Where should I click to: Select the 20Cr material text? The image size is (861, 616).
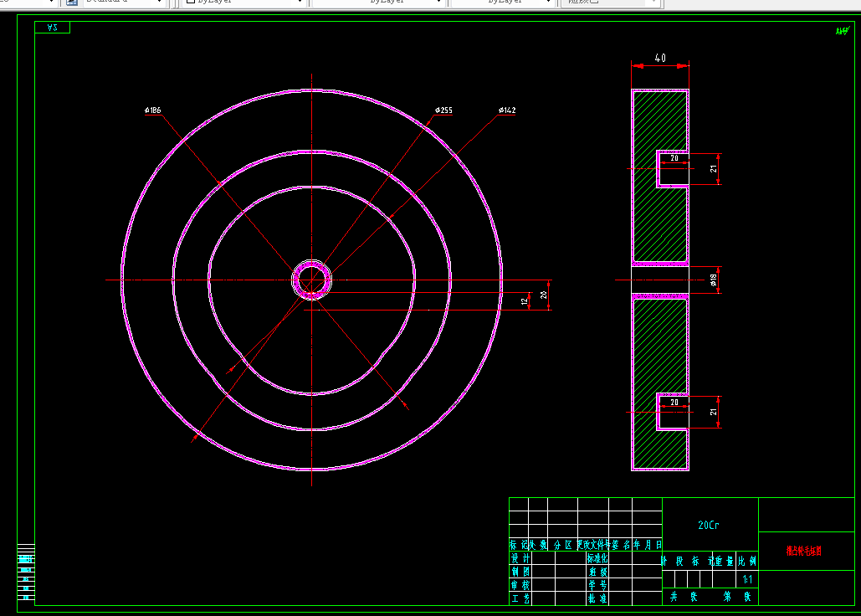[709, 526]
